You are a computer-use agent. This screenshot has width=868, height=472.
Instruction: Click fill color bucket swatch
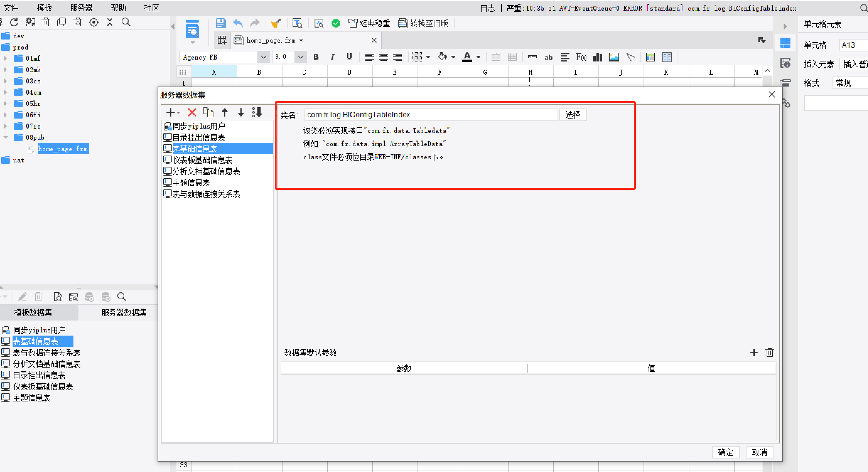pyautogui.click(x=442, y=56)
